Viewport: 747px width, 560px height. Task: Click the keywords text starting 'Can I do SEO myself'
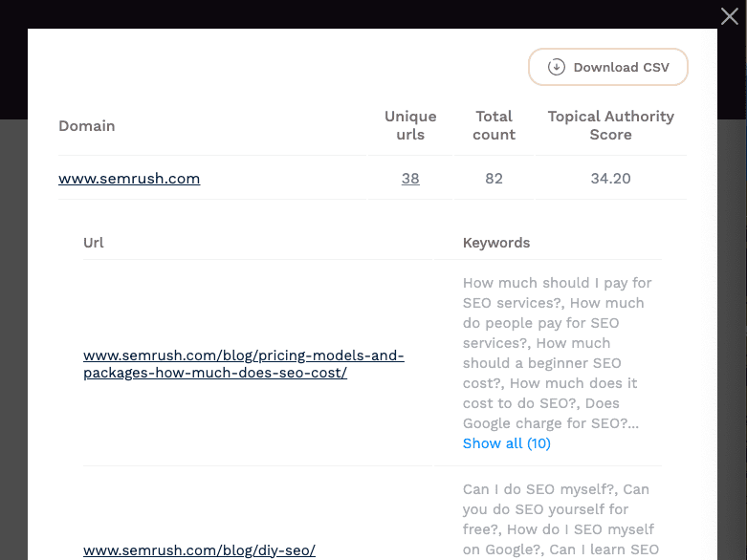(x=560, y=520)
